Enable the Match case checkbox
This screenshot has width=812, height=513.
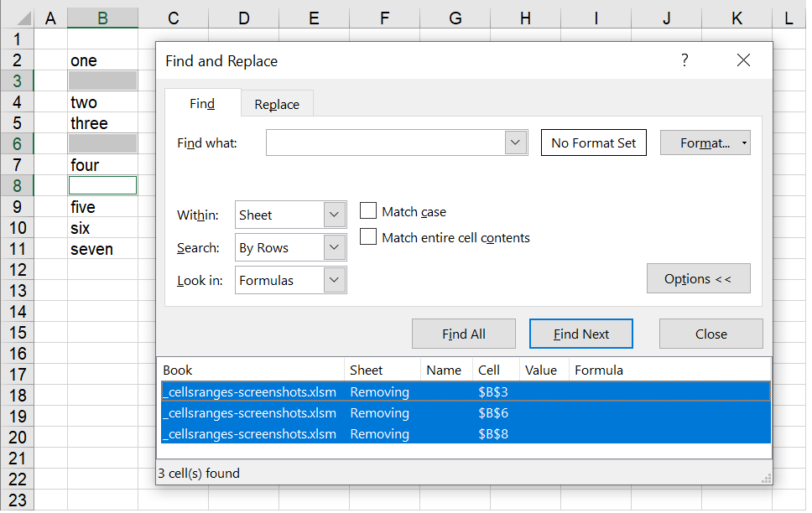point(368,211)
